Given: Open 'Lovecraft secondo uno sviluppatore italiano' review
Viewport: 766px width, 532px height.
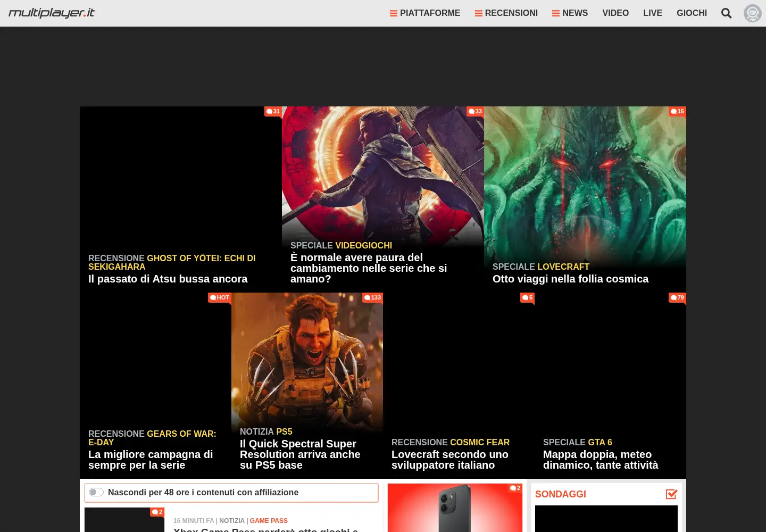Looking at the screenshot, I should point(450,460).
